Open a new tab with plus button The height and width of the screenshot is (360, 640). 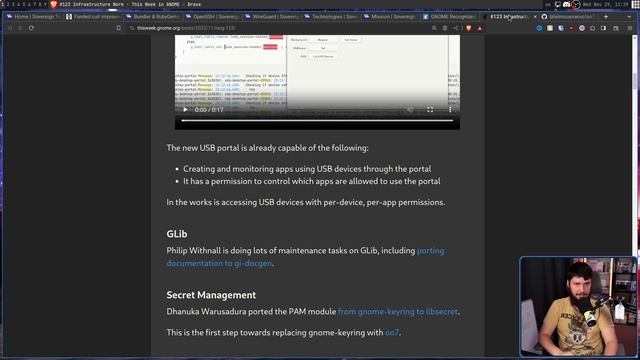(606, 17)
